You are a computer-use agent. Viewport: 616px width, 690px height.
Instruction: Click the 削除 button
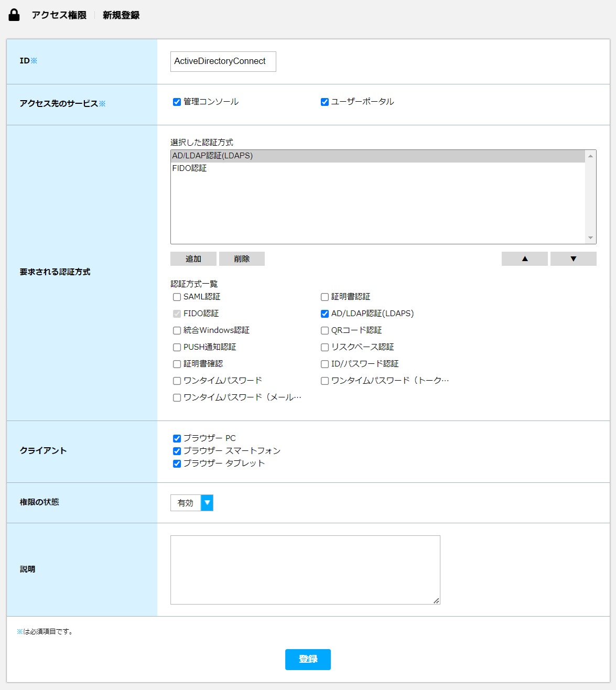(x=242, y=259)
